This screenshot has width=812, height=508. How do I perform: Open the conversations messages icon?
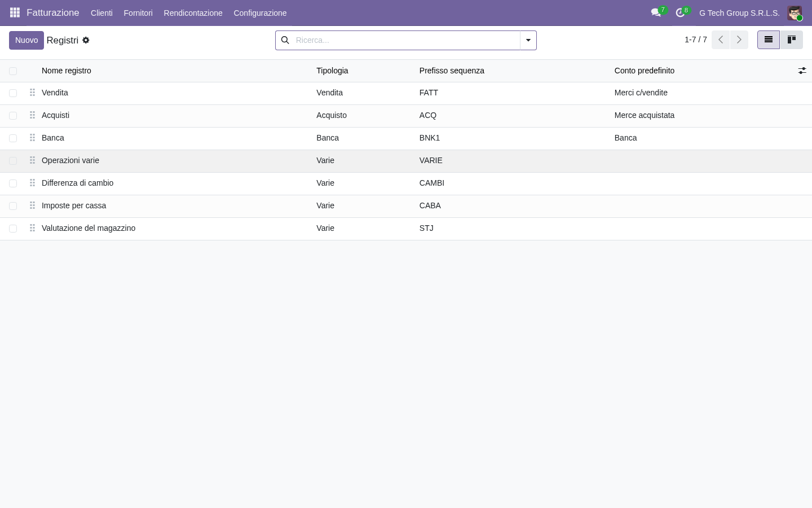pyautogui.click(x=656, y=12)
